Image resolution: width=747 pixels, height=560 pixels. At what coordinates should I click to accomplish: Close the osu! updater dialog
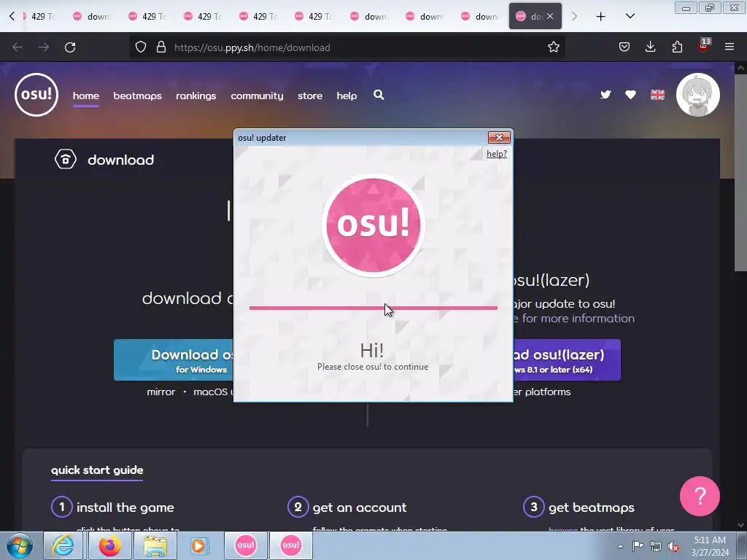(x=499, y=137)
